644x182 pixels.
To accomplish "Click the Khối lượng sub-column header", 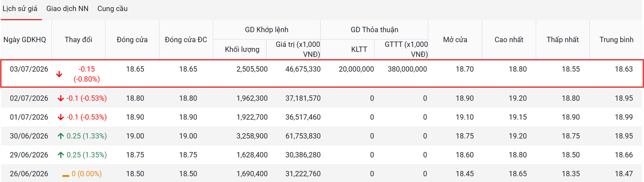I will click(242, 49).
